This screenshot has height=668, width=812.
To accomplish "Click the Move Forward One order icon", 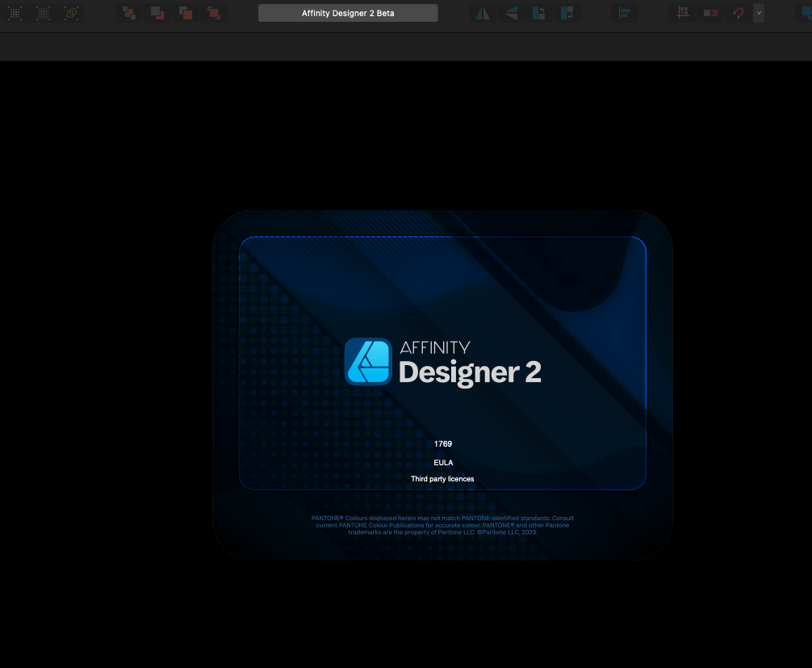I will [x=186, y=13].
